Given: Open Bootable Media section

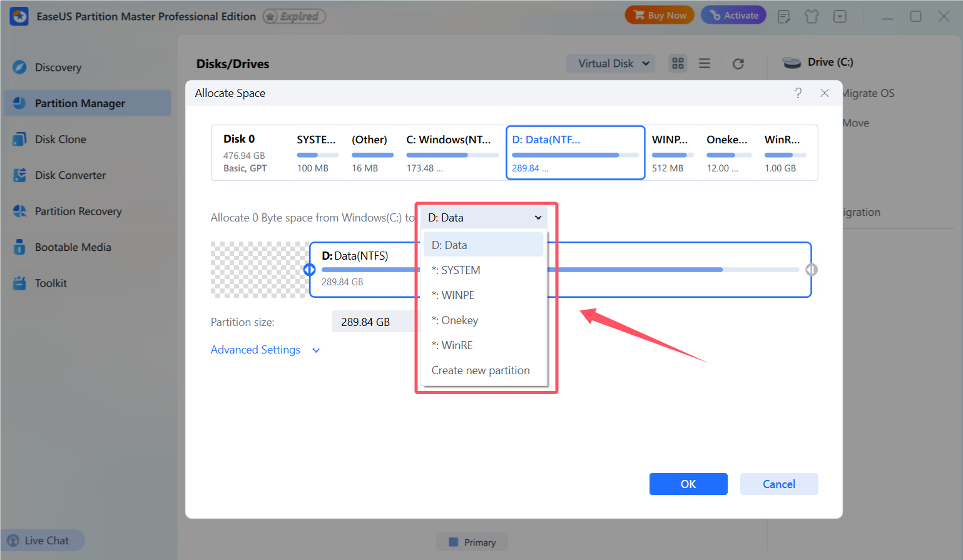Looking at the screenshot, I should click(x=73, y=247).
